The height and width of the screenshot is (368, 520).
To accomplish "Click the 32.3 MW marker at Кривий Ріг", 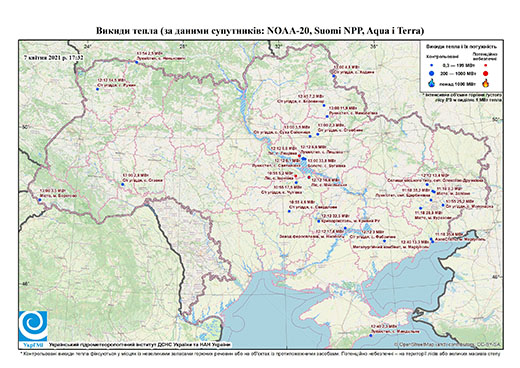I will pyautogui.click(x=319, y=221).
